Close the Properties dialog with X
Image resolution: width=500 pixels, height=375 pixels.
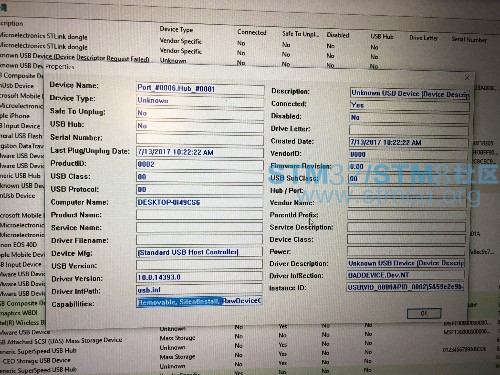click(467, 78)
